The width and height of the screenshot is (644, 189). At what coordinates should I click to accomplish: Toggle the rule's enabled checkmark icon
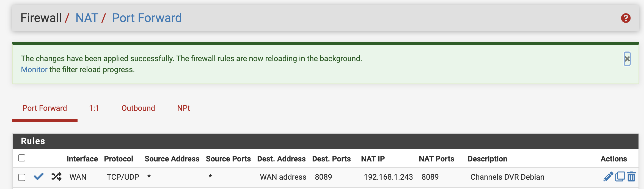coord(38,177)
